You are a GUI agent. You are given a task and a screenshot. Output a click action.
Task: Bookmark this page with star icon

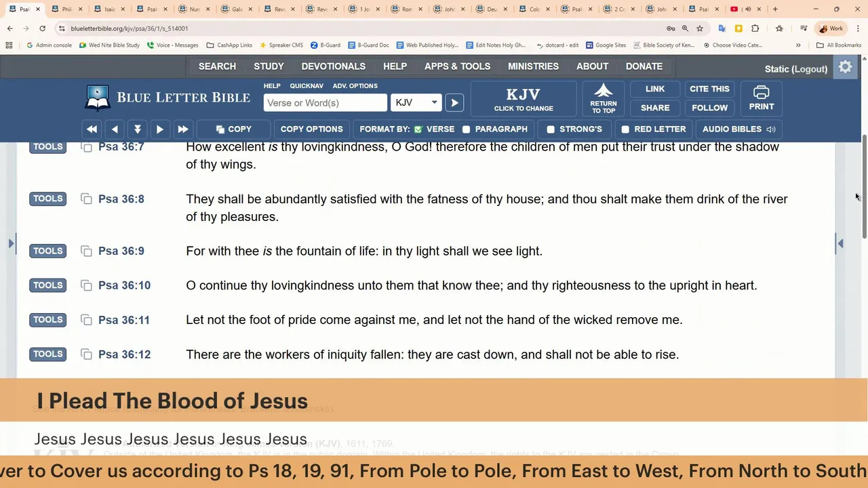click(700, 28)
